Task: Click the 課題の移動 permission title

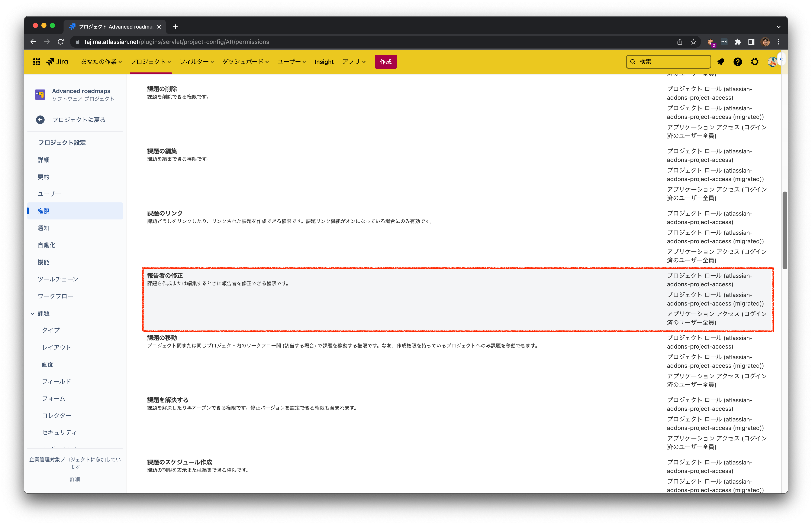Action: click(x=162, y=338)
